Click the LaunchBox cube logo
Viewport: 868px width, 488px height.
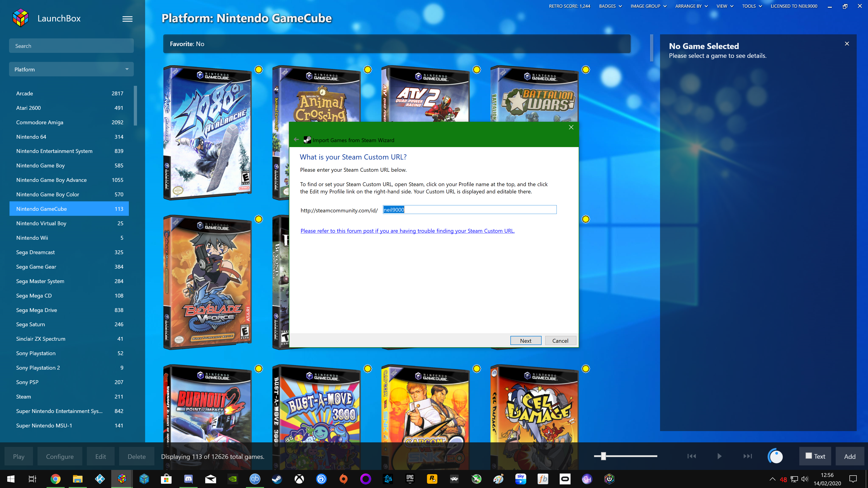[x=21, y=18]
